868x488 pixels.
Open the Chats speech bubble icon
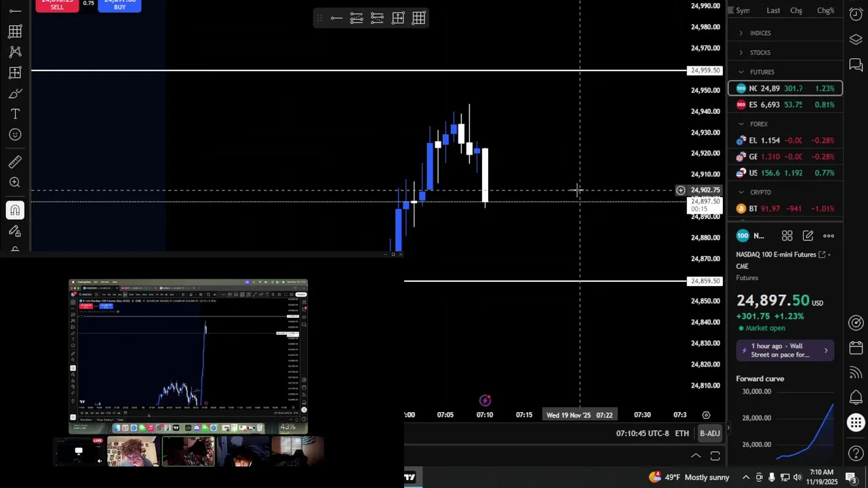[x=856, y=65]
